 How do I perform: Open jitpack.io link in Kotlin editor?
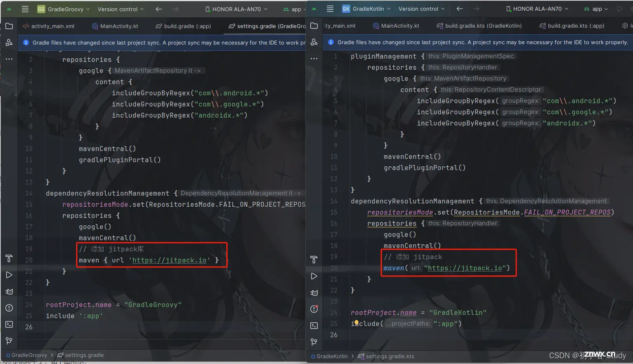(465, 268)
